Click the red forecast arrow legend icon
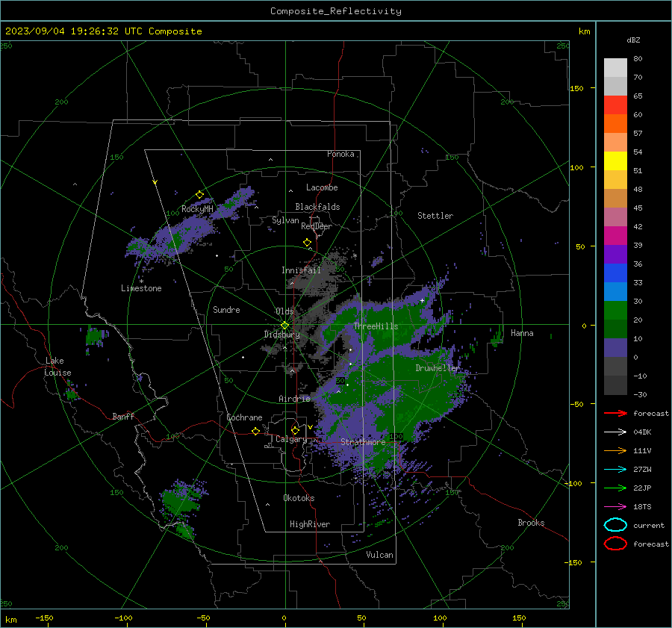The image size is (672, 628). coord(615,413)
